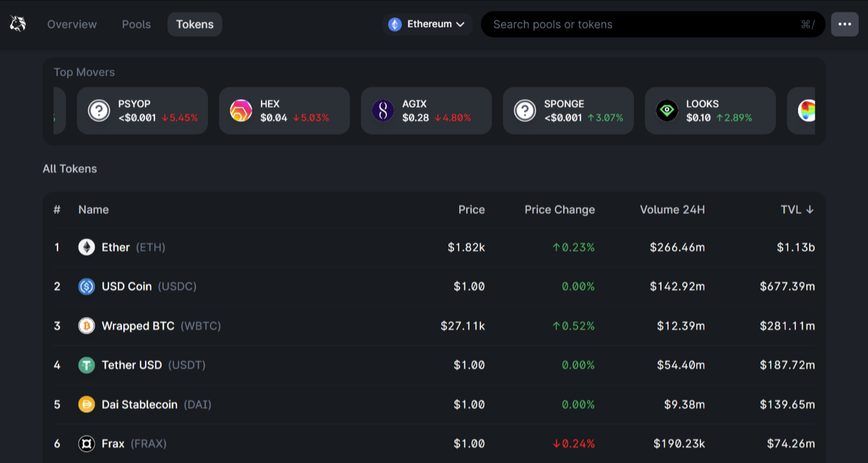868x463 pixels.
Task: Sort table by TVL column
Action: coord(797,210)
